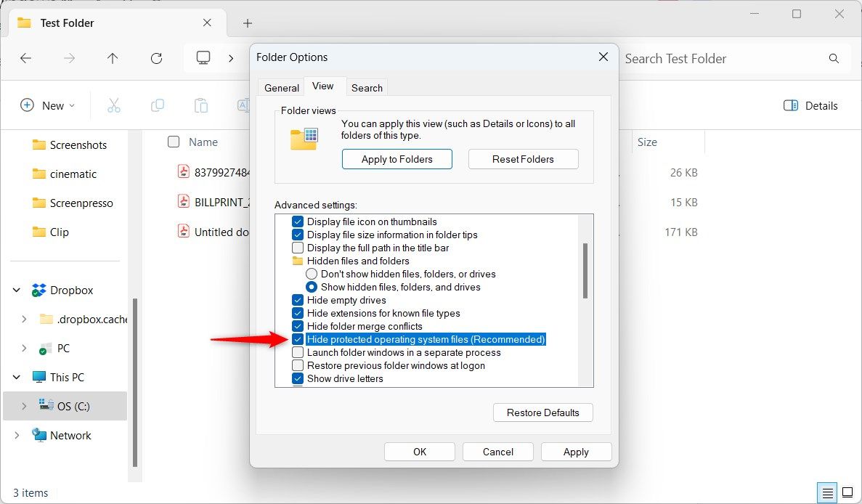Switch to details list view icon
Image resolution: width=862 pixels, height=504 pixels.
(x=827, y=492)
